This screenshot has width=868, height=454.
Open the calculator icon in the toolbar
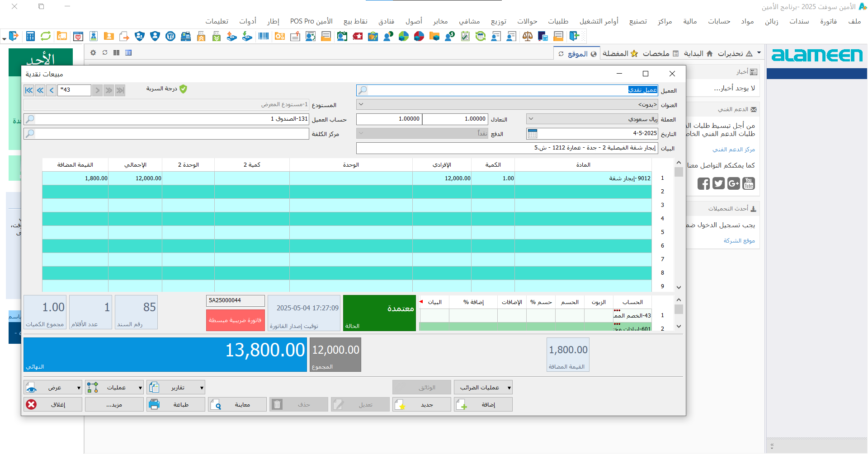pos(30,36)
